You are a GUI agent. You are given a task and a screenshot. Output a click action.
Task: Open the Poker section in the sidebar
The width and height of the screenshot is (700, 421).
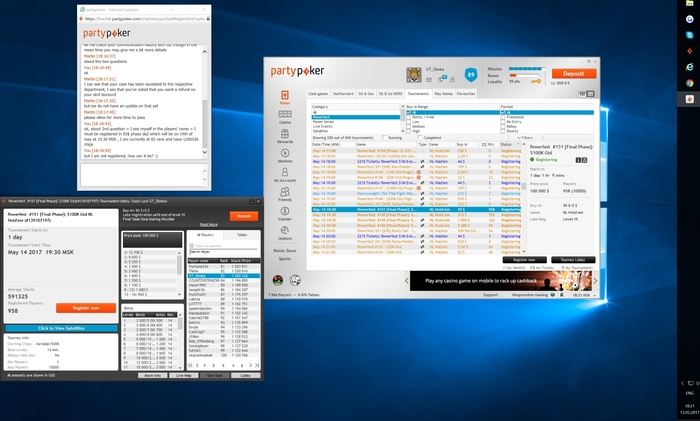coord(285,97)
